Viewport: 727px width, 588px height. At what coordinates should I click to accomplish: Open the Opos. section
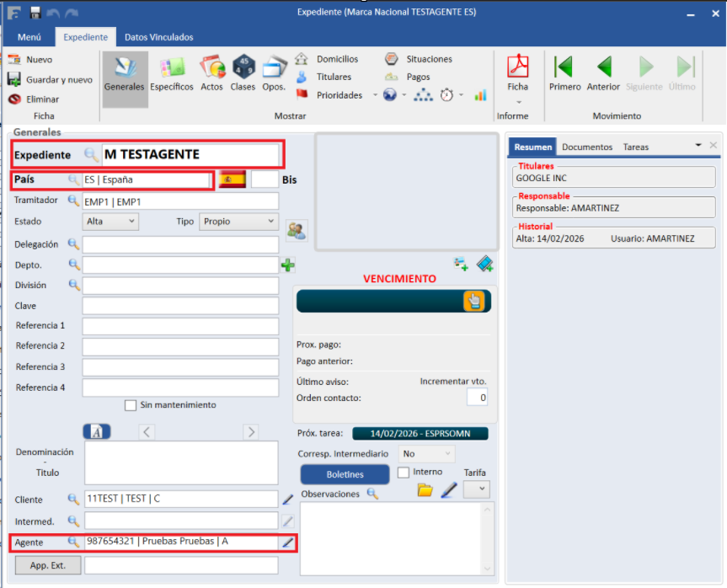click(274, 72)
